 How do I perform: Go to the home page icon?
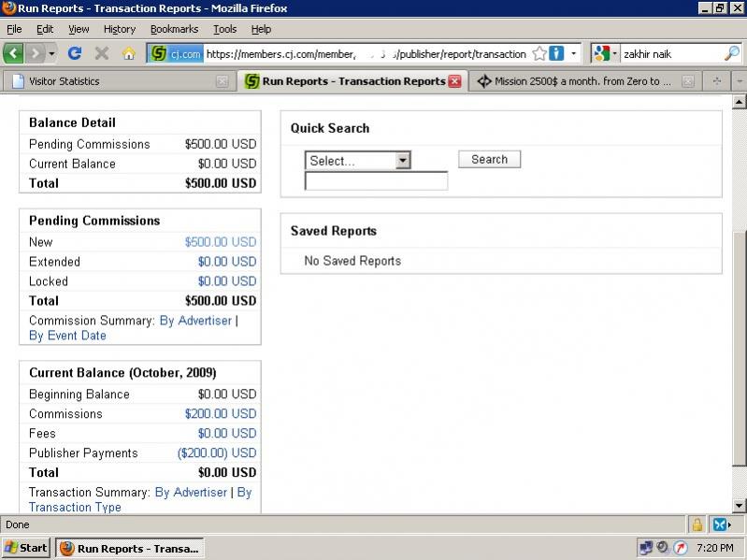click(x=129, y=53)
